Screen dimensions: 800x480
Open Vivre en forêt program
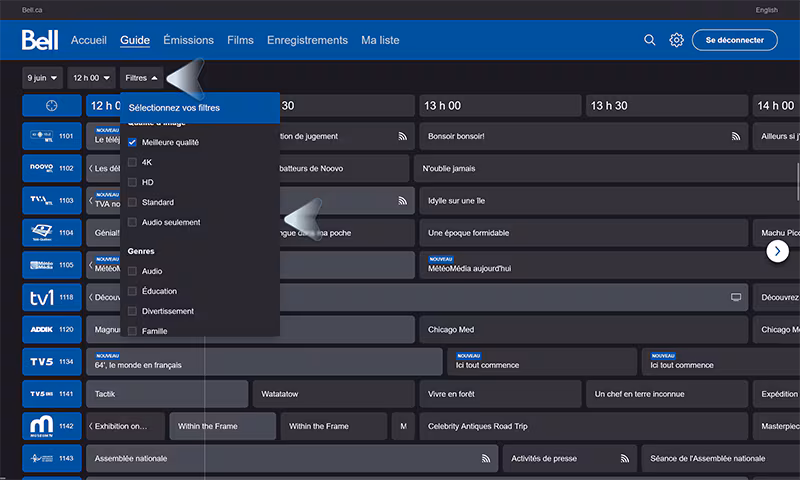(501, 394)
